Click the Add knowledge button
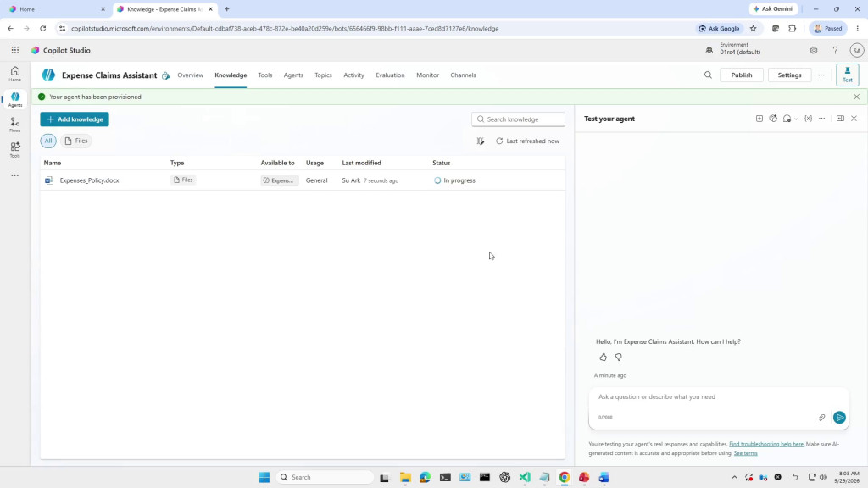 [75, 119]
